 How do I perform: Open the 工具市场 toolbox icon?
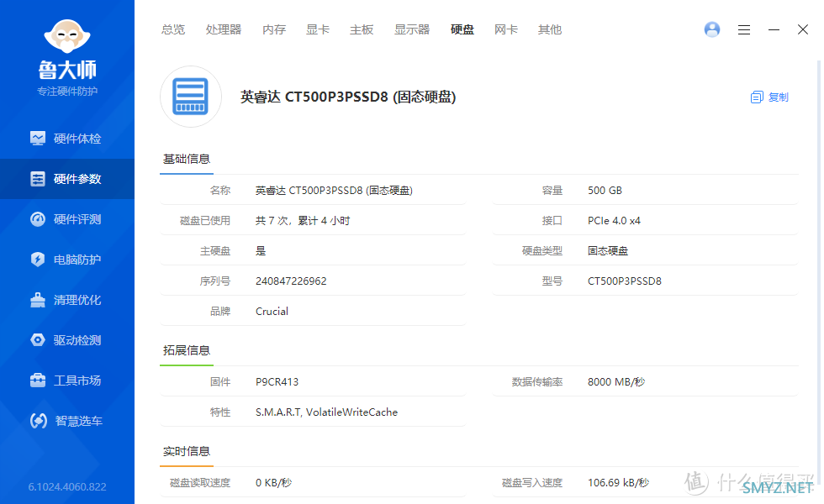[38, 380]
